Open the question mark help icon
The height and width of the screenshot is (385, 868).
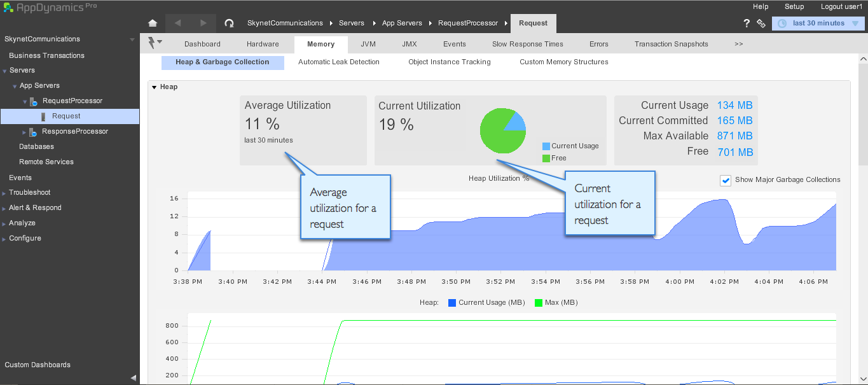747,24
